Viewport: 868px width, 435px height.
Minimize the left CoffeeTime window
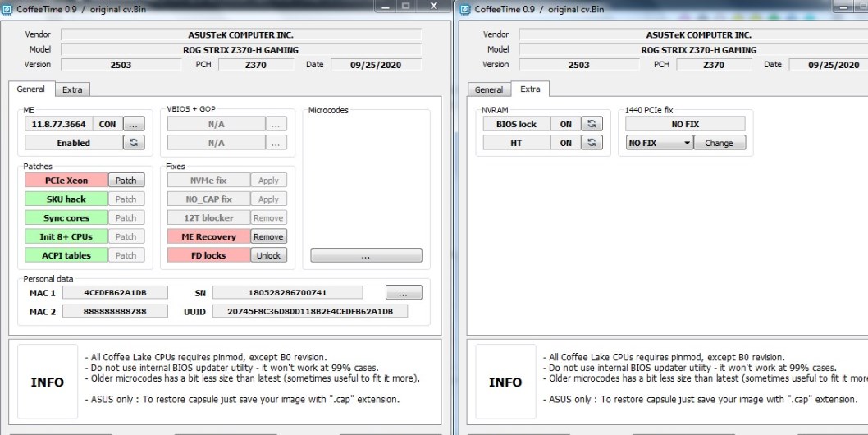click(x=386, y=6)
